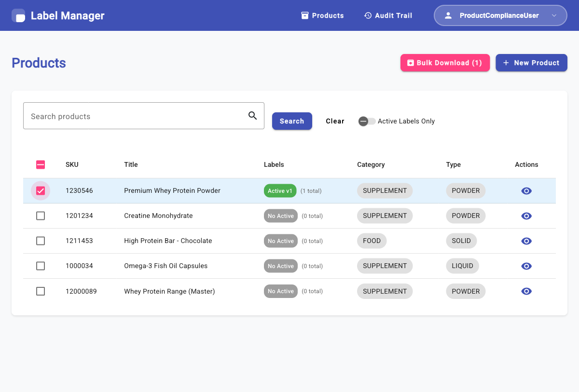The width and height of the screenshot is (579, 392).
Task: Open the Products nav item
Action: (x=322, y=15)
